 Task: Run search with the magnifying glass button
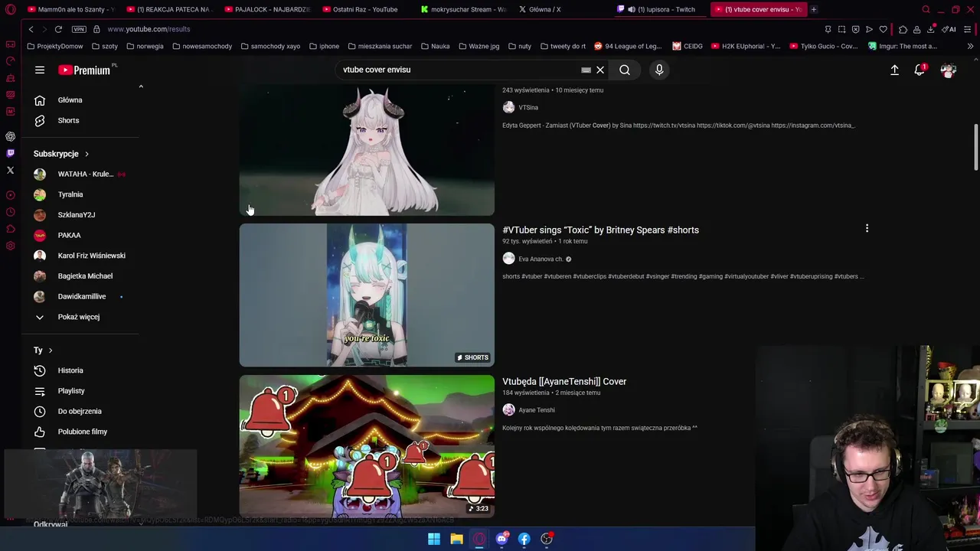tap(625, 70)
